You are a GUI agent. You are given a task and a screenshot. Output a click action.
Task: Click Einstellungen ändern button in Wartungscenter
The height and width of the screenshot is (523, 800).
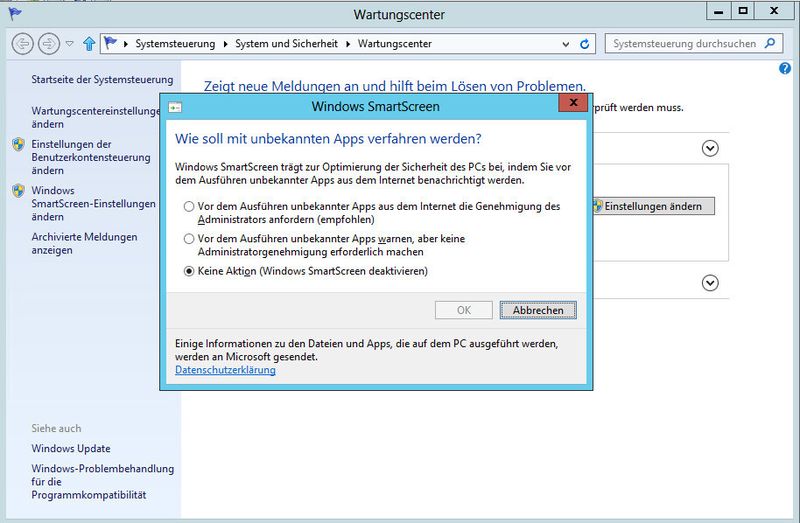click(x=654, y=206)
